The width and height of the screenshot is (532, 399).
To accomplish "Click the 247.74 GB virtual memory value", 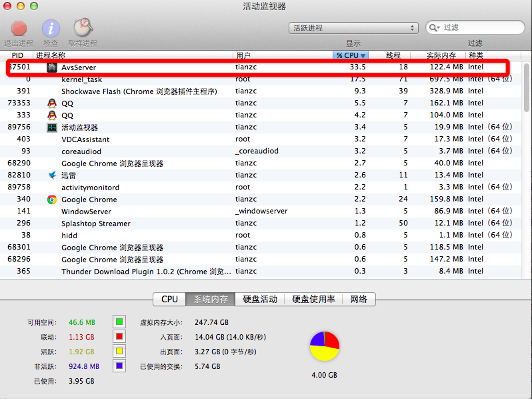I will point(212,322).
